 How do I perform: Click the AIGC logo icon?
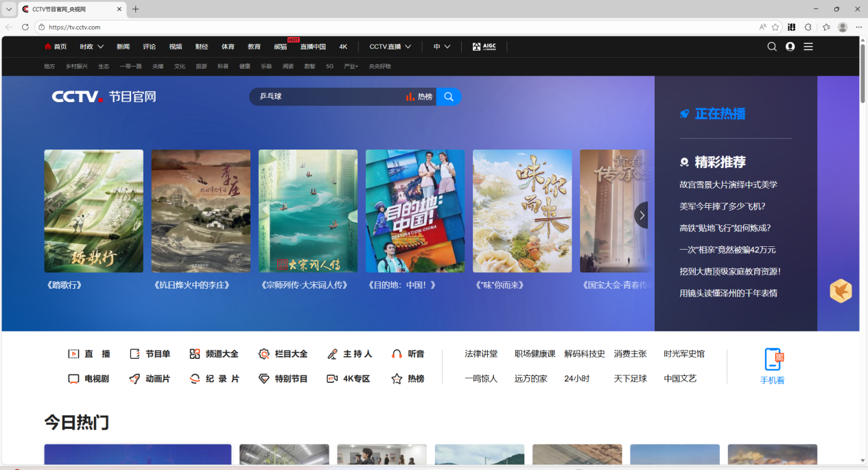tap(484, 47)
